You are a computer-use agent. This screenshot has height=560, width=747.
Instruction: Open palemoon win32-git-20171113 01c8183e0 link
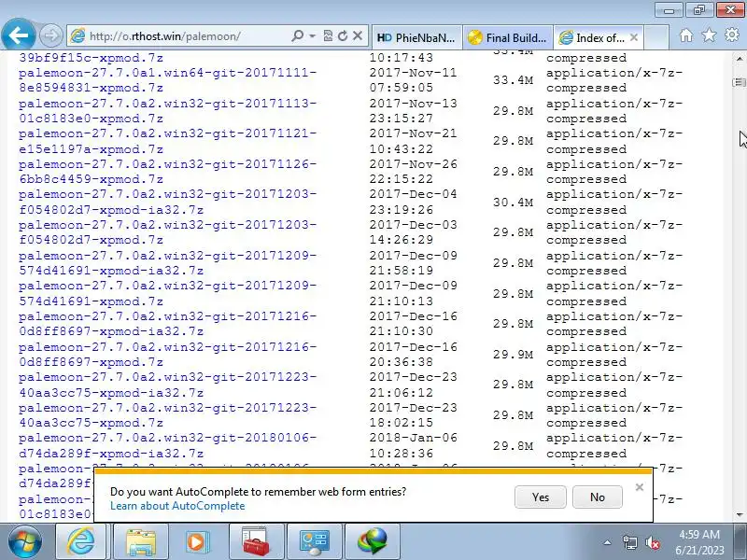(168, 111)
